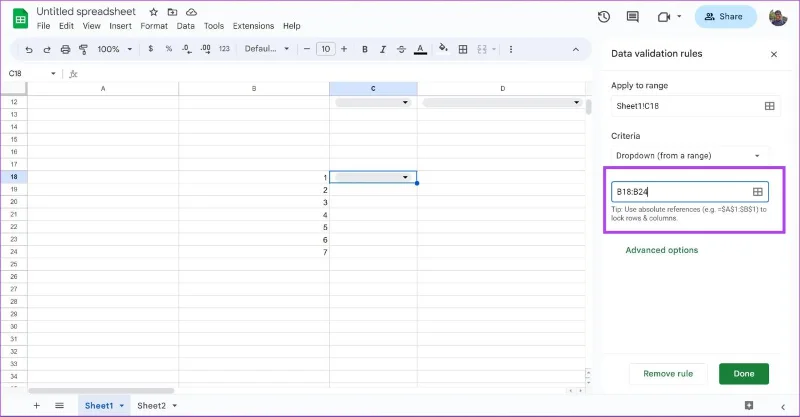800x417 pixels.
Task: Move spreadsheet to a folder icon
Action: pos(172,12)
